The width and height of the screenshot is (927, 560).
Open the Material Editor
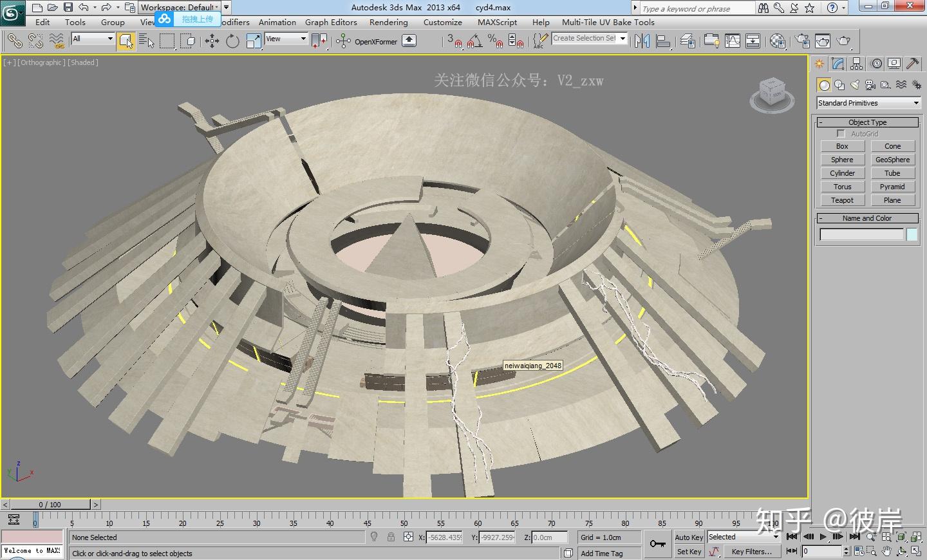tap(778, 41)
